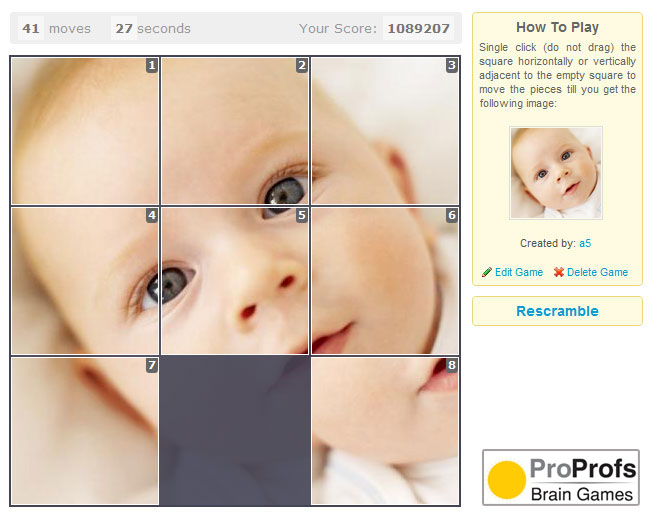Click puzzle tile number 4
653x520 pixels.
point(85,281)
